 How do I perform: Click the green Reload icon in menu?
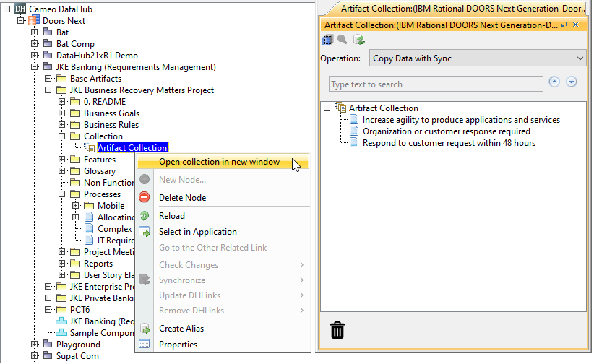click(145, 215)
